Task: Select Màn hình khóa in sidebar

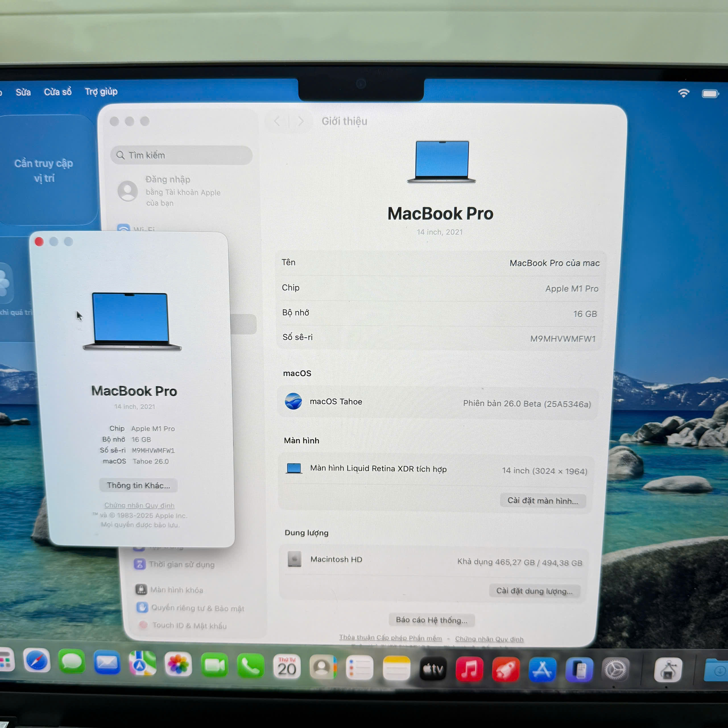Action: click(169, 590)
